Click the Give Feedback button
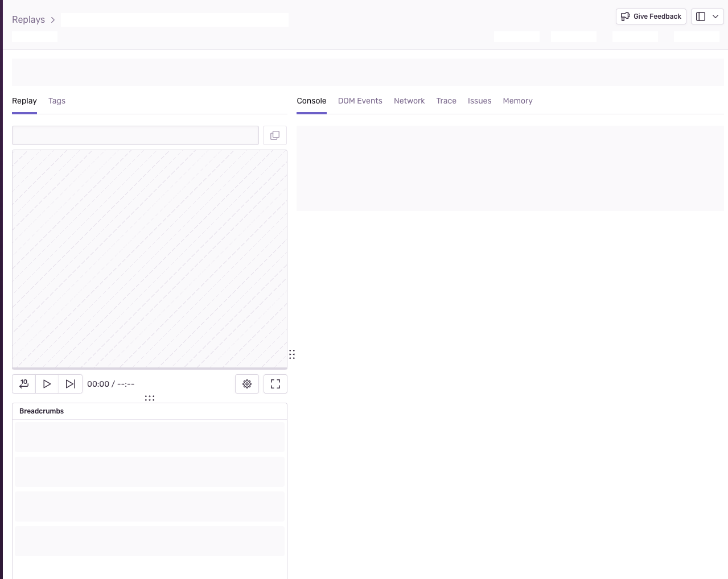This screenshot has width=728, height=579. [x=651, y=16]
